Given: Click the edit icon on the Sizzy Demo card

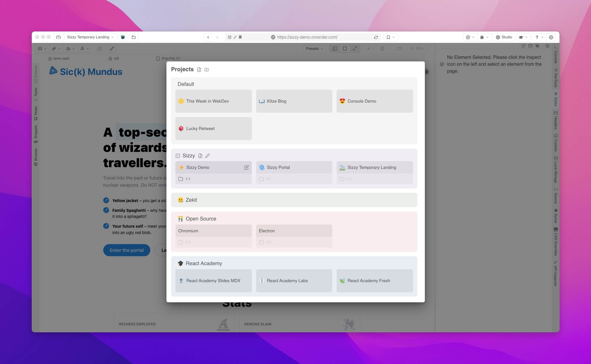Looking at the screenshot, I should coord(246,167).
